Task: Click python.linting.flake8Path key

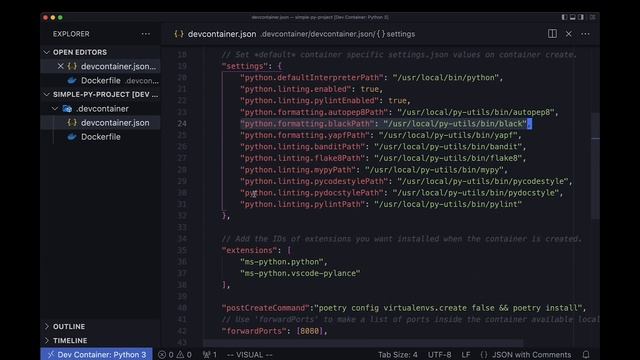Action: [303, 158]
